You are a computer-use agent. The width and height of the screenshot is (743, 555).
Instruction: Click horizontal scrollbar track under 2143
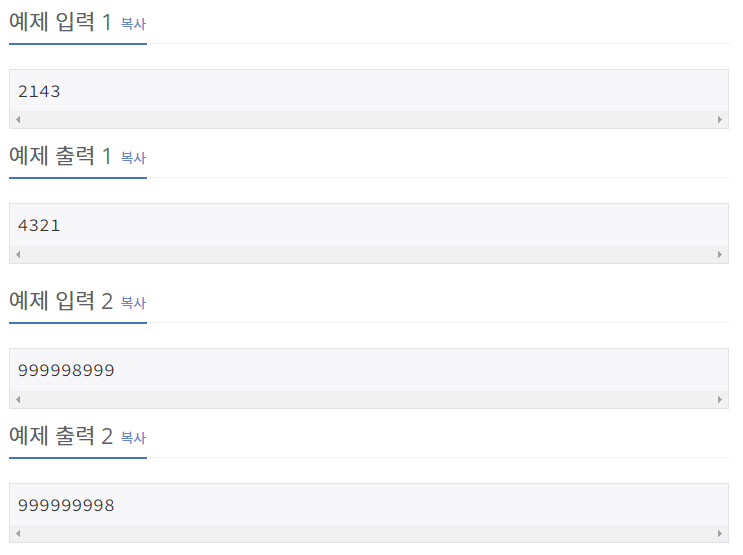[369, 119]
